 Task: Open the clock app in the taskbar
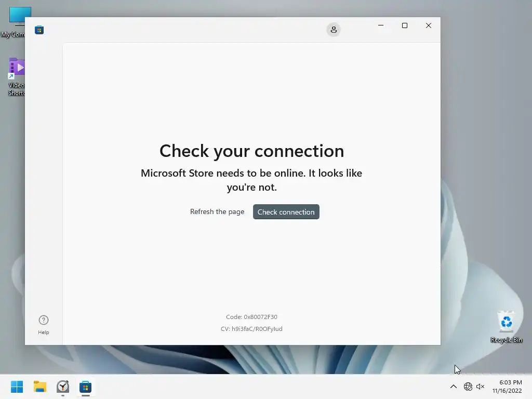click(x=63, y=387)
